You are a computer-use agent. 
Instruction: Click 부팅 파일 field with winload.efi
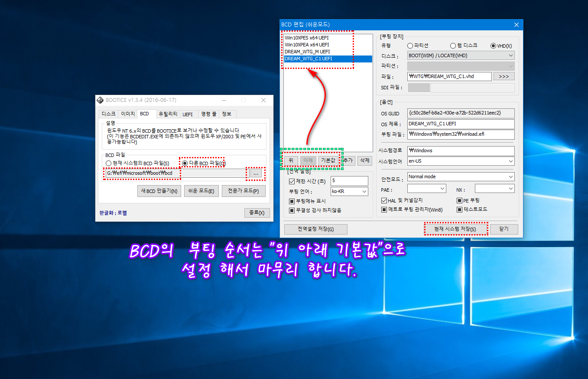click(x=461, y=134)
